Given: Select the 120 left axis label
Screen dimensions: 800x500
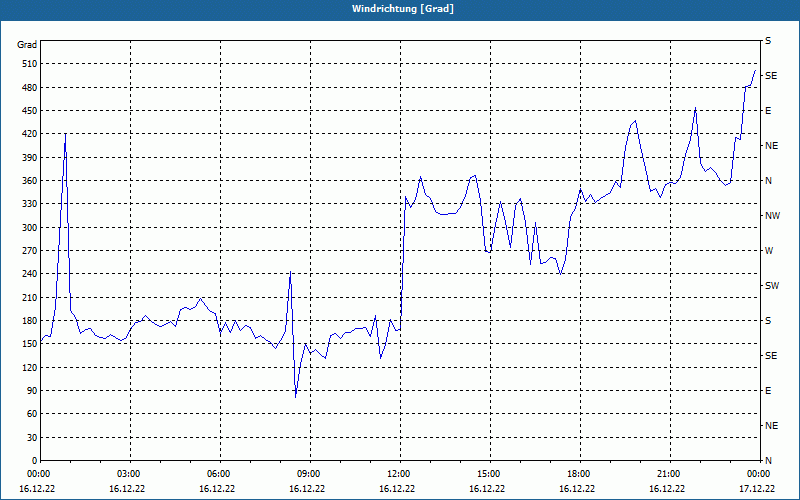Looking at the screenshot, I should tap(29, 367).
